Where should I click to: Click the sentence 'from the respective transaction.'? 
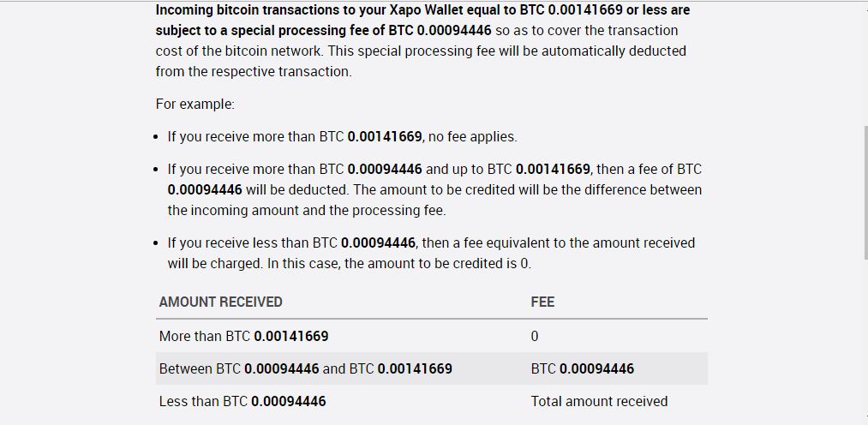coord(254,72)
